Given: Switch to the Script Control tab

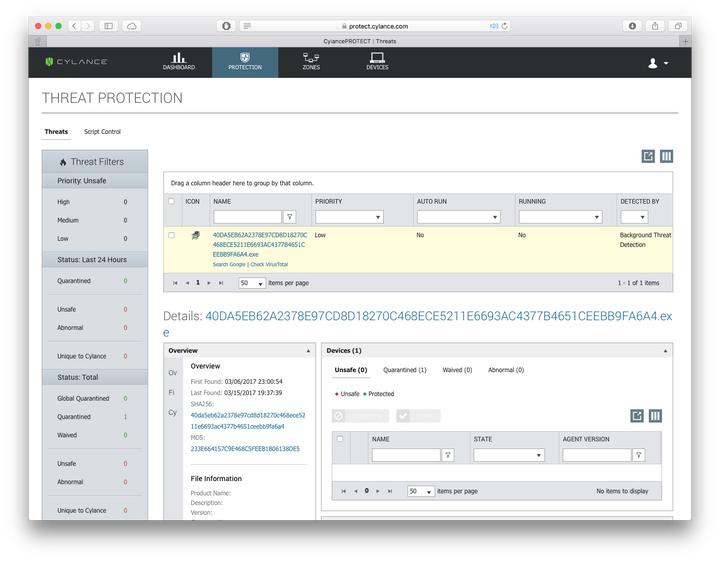Looking at the screenshot, I should point(102,132).
